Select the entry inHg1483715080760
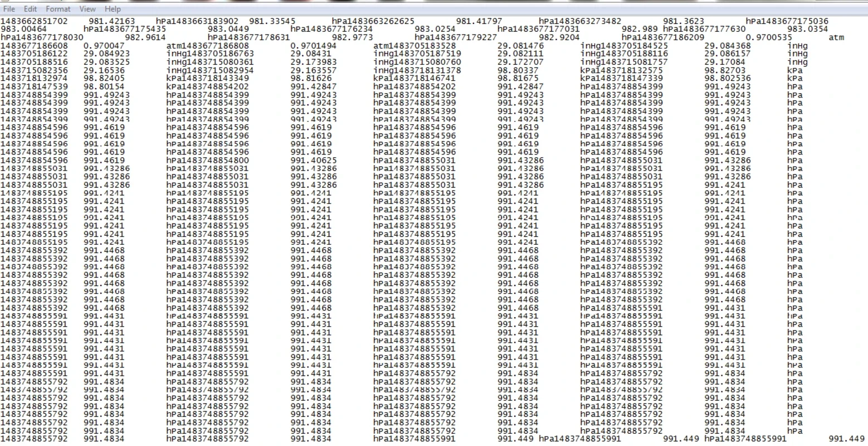 (x=417, y=62)
